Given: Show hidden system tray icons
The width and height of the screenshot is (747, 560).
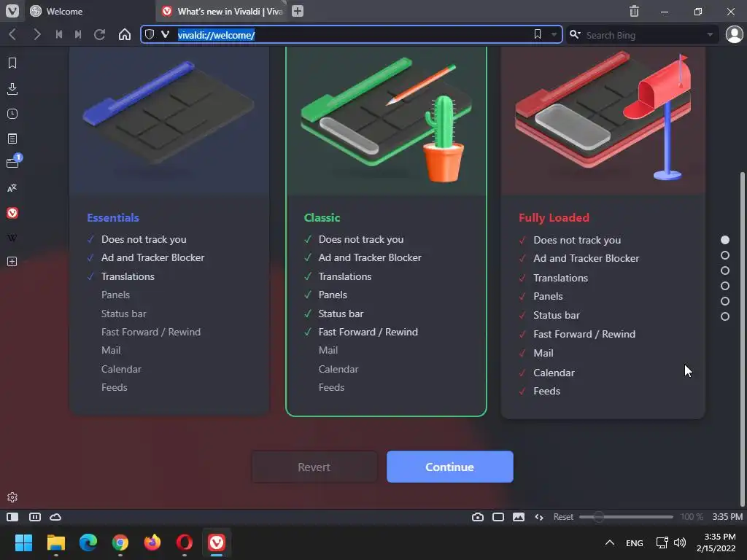Looking at the screenshot, I should (610, 542).
